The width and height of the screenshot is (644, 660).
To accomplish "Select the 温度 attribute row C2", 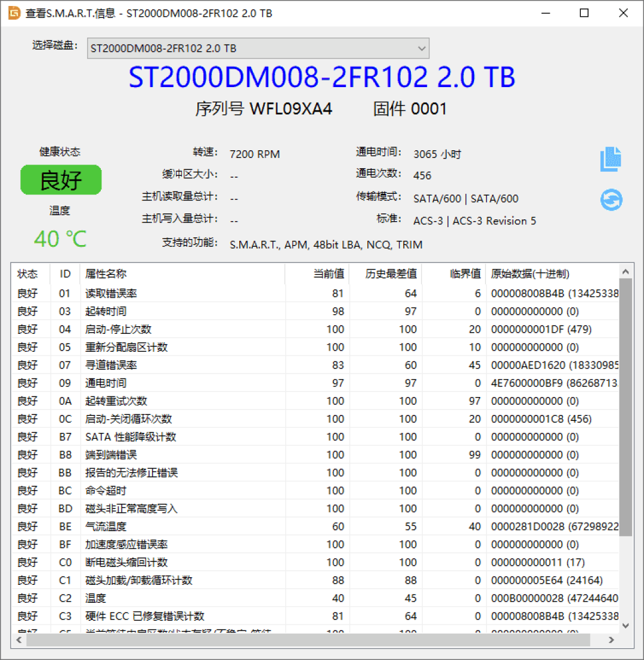I will 315,598.
